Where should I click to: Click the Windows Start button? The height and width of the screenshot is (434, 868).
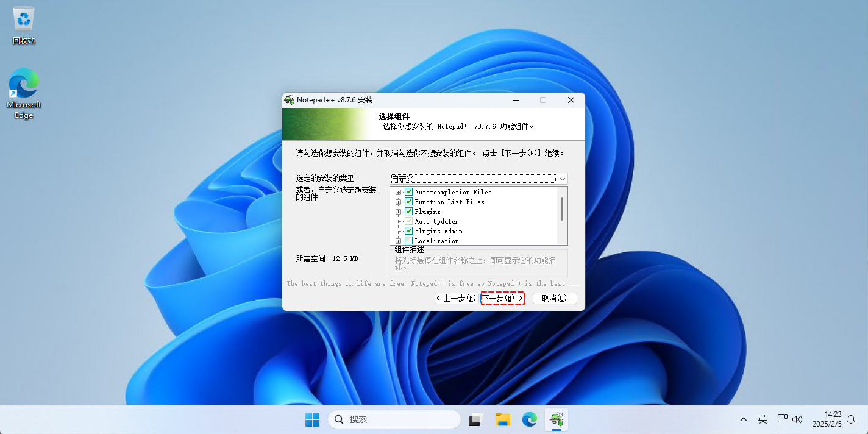312,419
